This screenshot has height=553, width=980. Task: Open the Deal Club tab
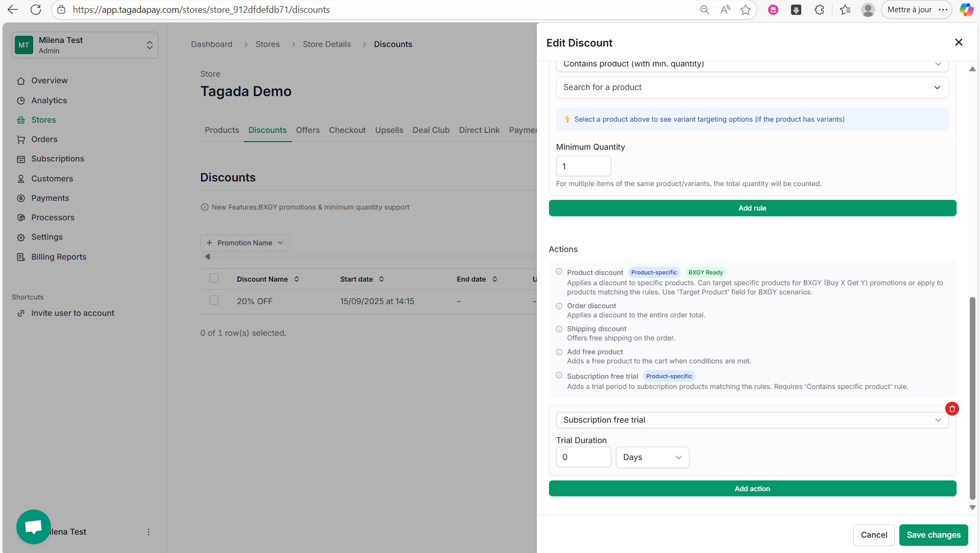click(431, 130)
